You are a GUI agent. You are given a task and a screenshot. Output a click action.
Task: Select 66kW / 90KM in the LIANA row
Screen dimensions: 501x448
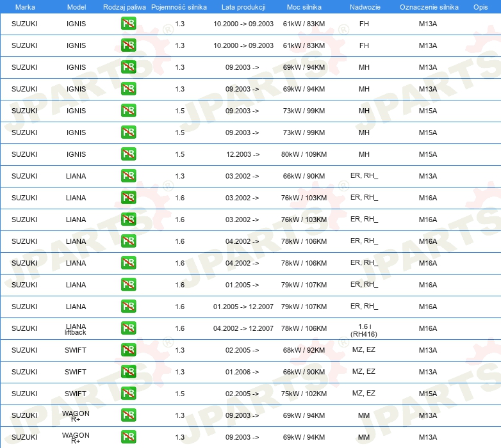coord(304,176)
